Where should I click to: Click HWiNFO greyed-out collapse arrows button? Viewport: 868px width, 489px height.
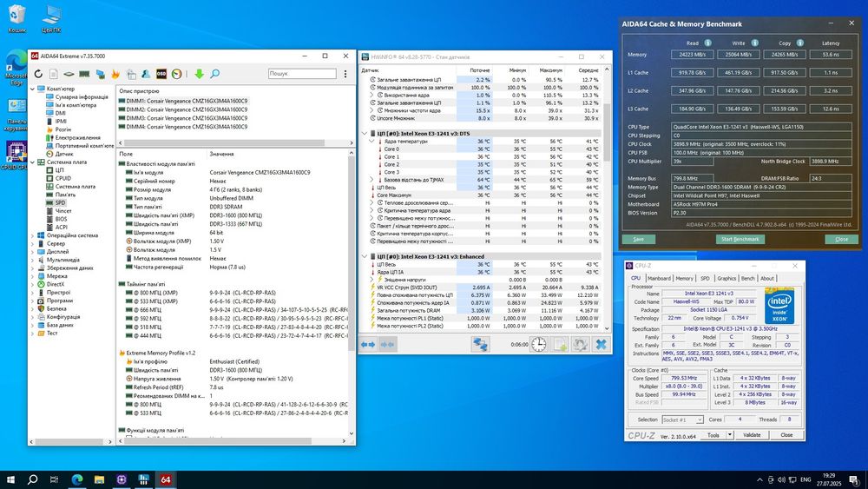pos(387,345)
